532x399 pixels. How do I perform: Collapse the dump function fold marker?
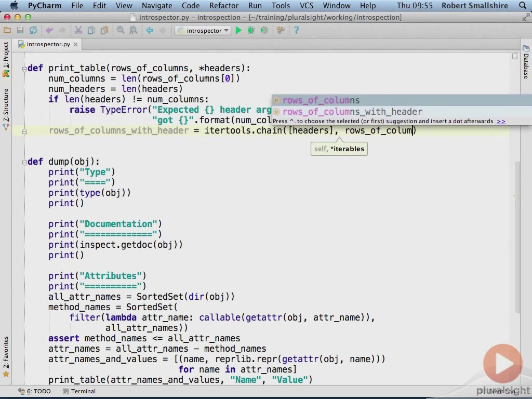click(x=24, y=162)
